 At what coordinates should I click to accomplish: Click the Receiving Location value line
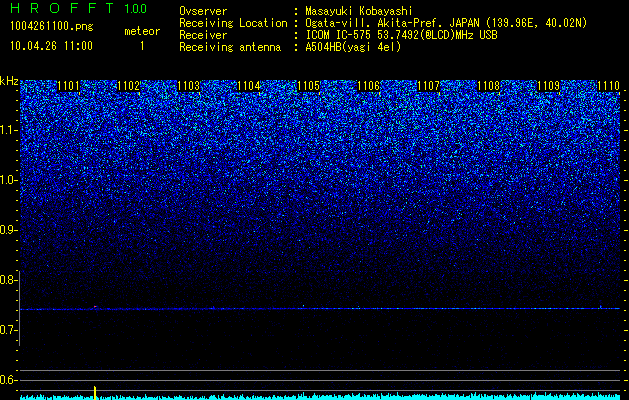pyautogui.click(x=446, y=23)
